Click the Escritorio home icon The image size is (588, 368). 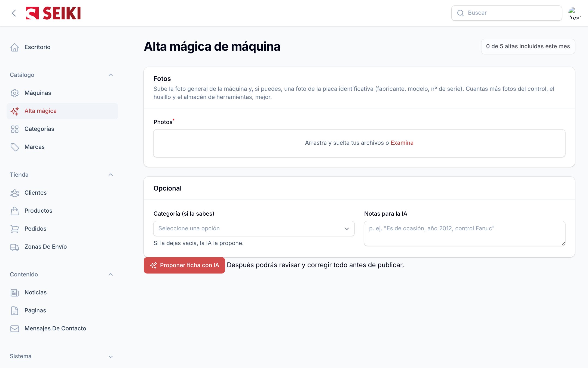15,47
